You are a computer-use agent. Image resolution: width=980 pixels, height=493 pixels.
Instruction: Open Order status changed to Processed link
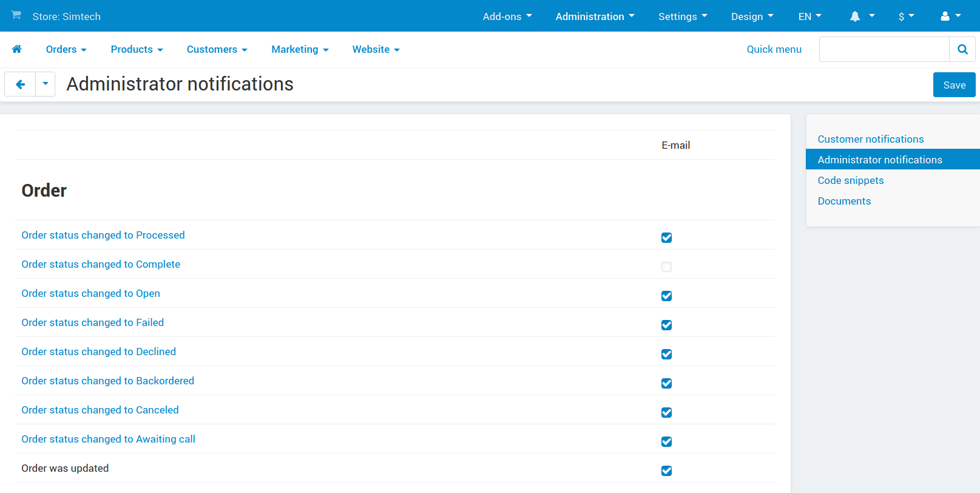point(103,235)
